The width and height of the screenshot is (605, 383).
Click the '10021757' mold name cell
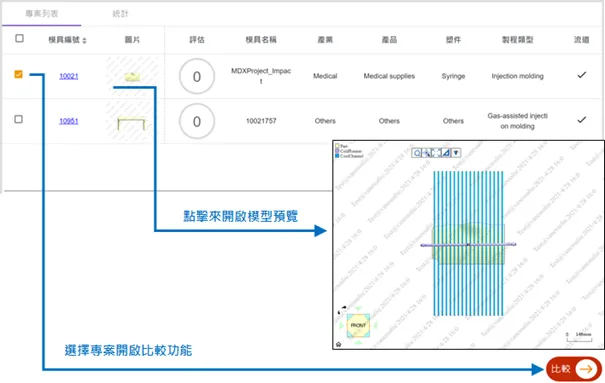click(261, 121)
